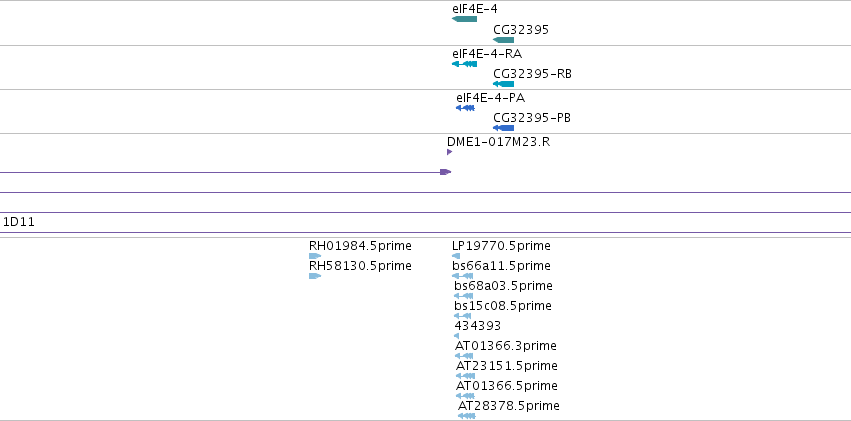This screenshot has width=851, height=421.
Task: Click the 434393 feature label
Action: click(478, 326)
